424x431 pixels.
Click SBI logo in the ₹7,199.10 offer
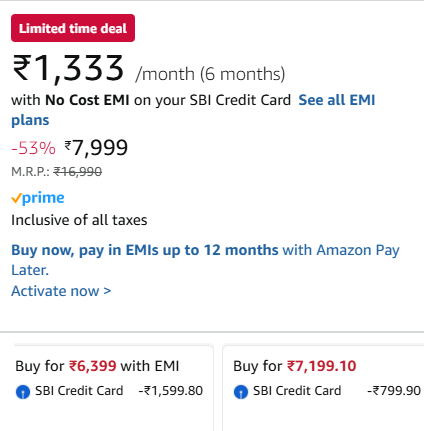coord(241,392)
